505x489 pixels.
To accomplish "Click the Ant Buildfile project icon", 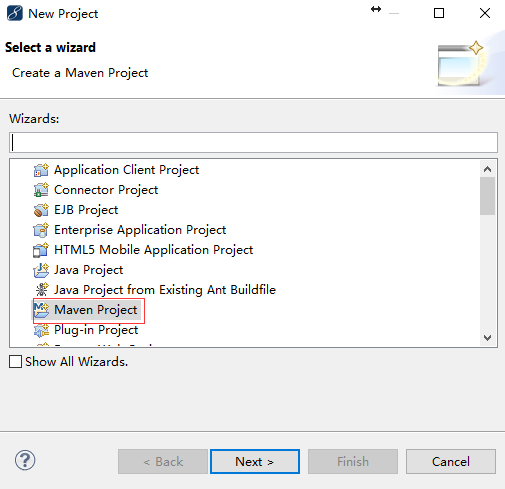I will (x=41, y=290).
